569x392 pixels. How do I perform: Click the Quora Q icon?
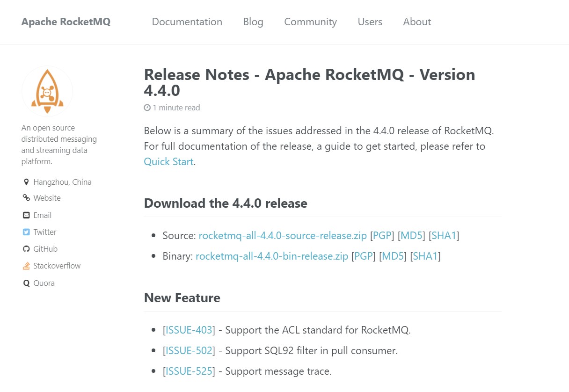[26, 283]
